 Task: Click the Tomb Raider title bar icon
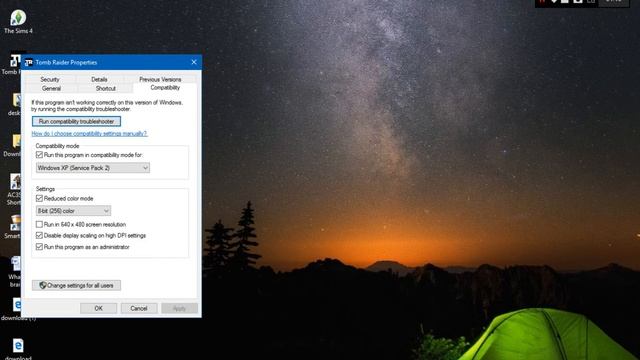29,62
